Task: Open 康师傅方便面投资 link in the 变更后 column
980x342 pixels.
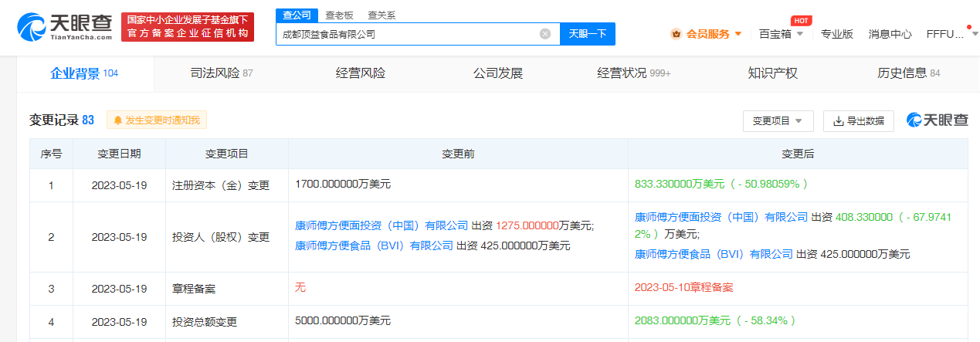Action: [721, 218]
